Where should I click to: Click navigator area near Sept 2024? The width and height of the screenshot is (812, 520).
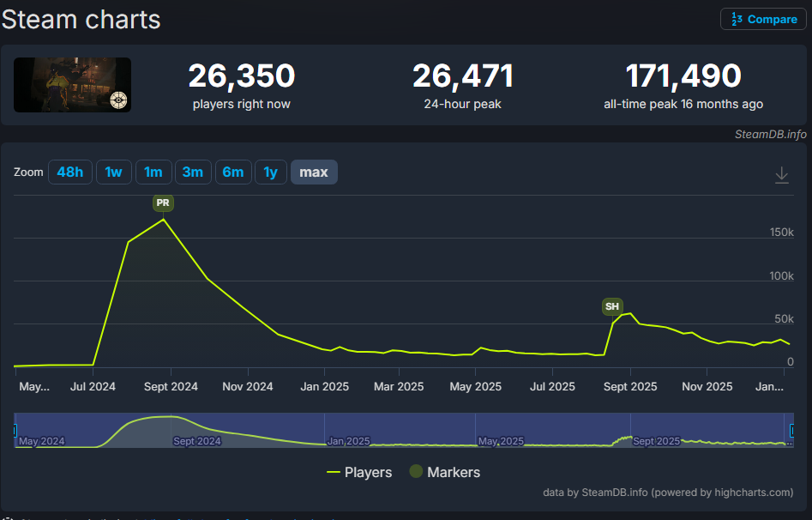(197, 441)
